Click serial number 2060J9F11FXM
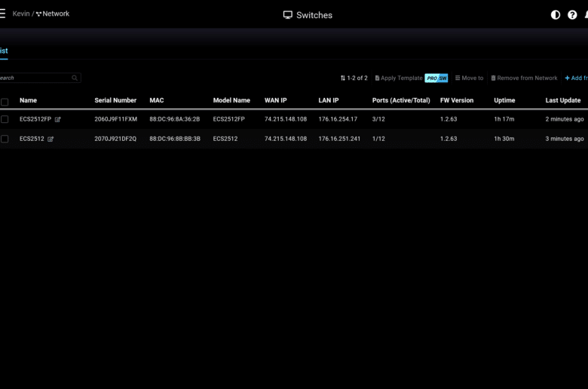Viewport: 588px width, 389px height. [116, 119]
